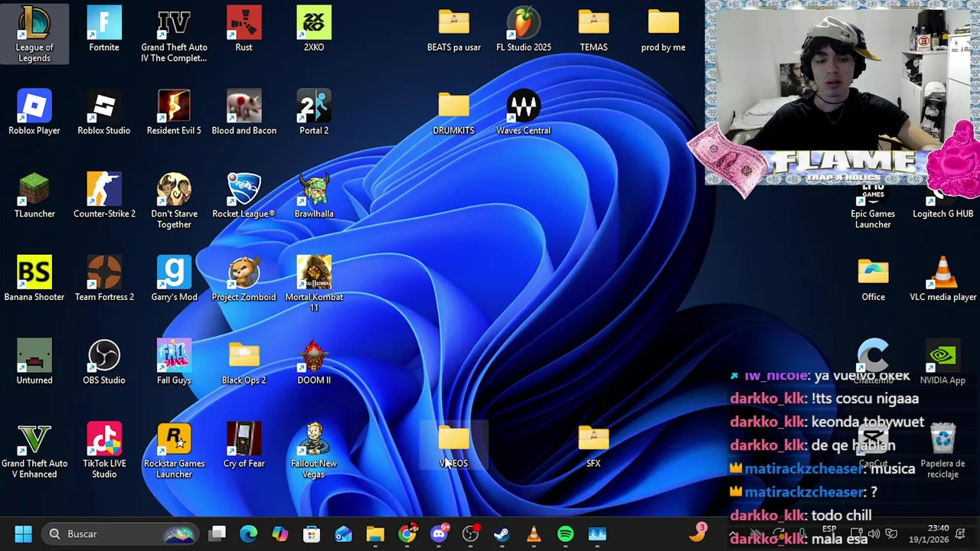Select the TEMAS folder
The image size is (980, 551).
point(593,29)
